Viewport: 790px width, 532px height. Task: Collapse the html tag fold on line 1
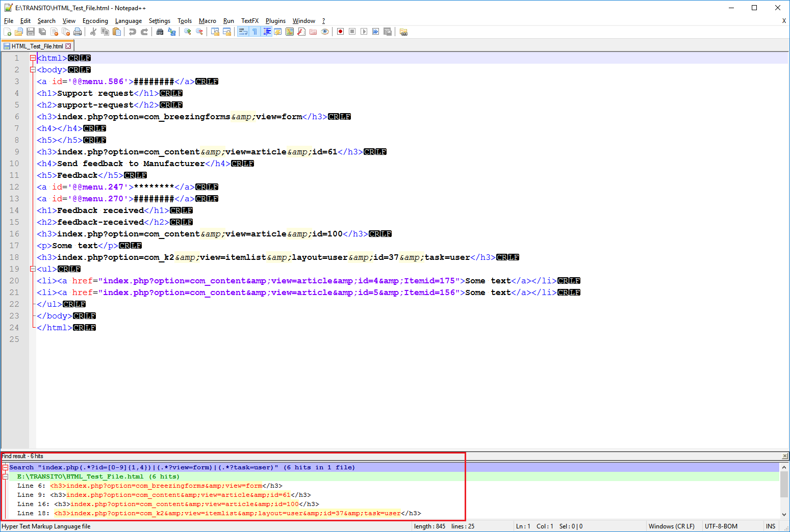tap(33, 58)
